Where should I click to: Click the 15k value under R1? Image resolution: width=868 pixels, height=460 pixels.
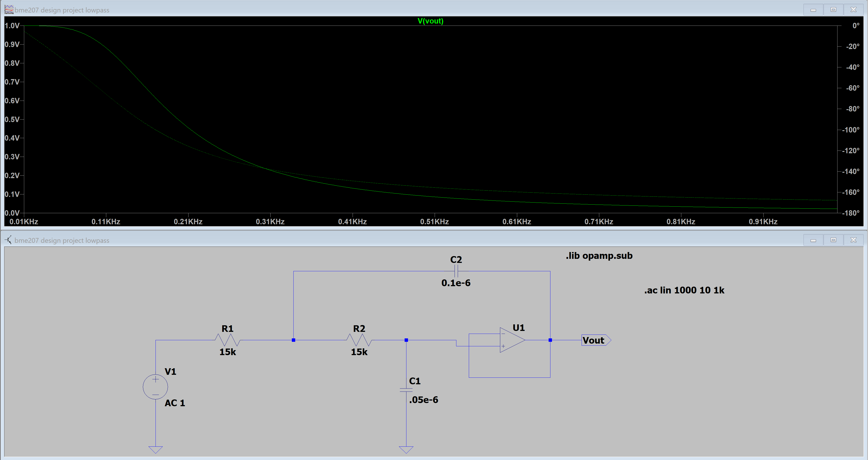[x=227, y=352]
